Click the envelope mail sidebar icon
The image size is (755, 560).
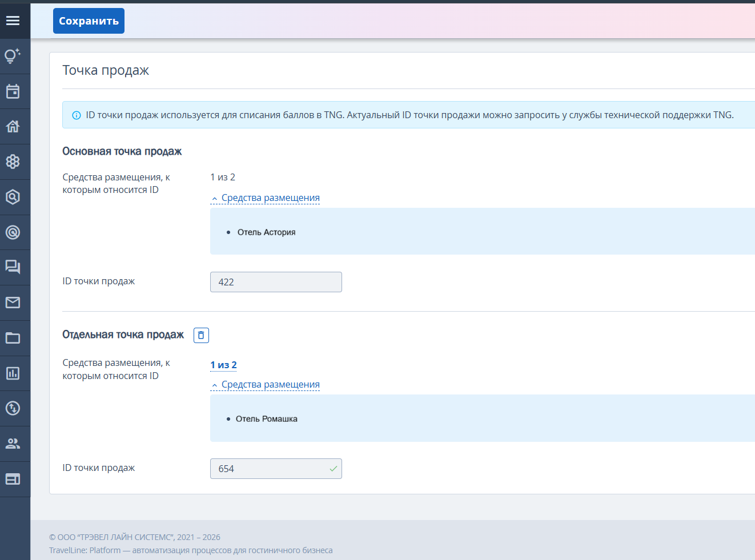13,303
